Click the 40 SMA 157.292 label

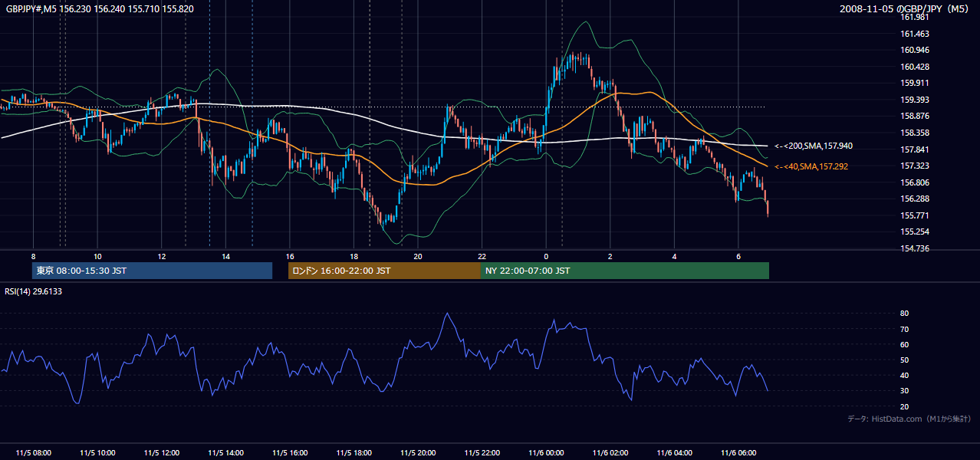[811, 166]
